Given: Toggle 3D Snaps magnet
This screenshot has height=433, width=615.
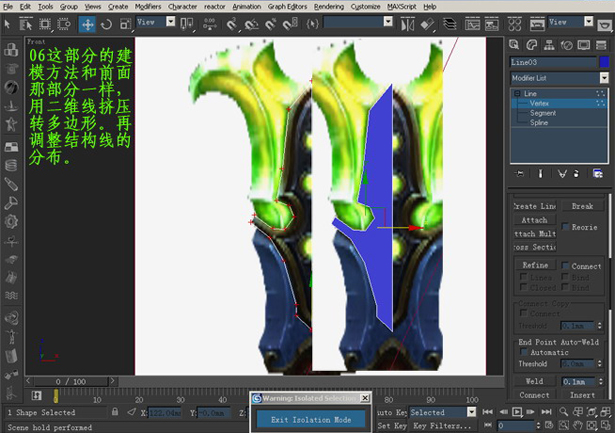Looking at the screenshot, I should pyautogui.click(x=232, y=24).
